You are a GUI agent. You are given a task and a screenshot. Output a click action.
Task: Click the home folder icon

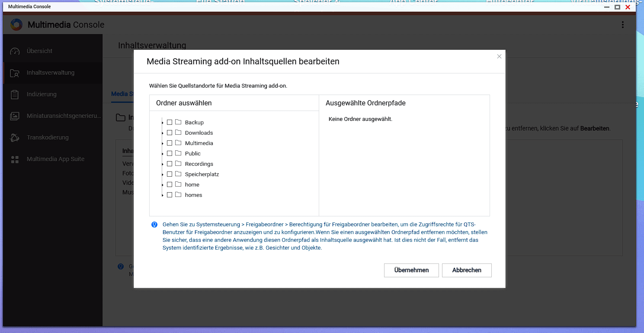(x=178, y=184)
